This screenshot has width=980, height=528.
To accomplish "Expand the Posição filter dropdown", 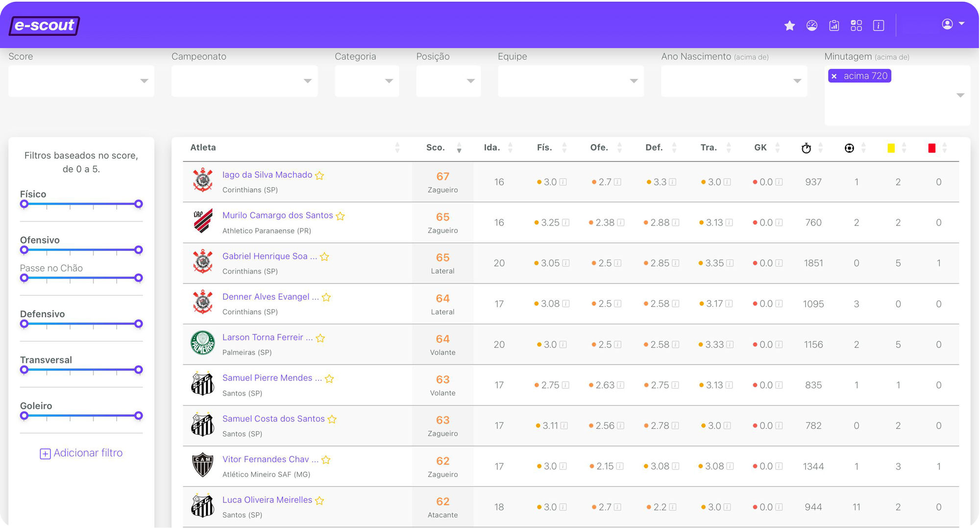I will click(448, 81).
